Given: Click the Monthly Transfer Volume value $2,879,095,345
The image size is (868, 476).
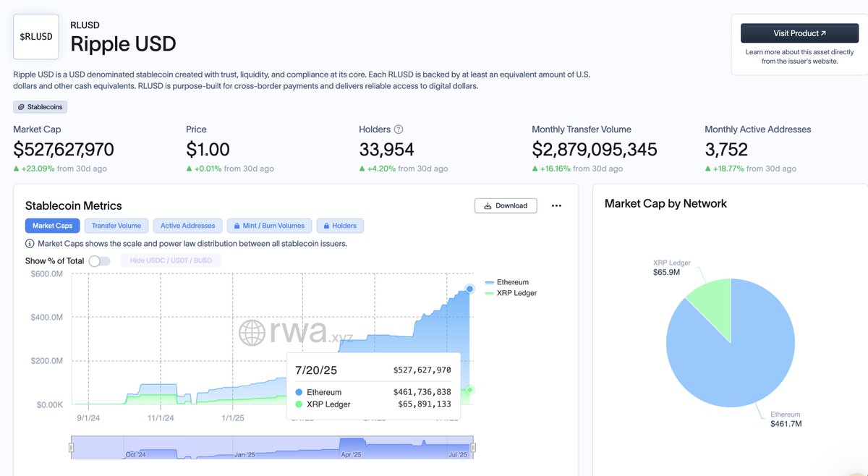Looking at the screenshot, I should 595,150.
